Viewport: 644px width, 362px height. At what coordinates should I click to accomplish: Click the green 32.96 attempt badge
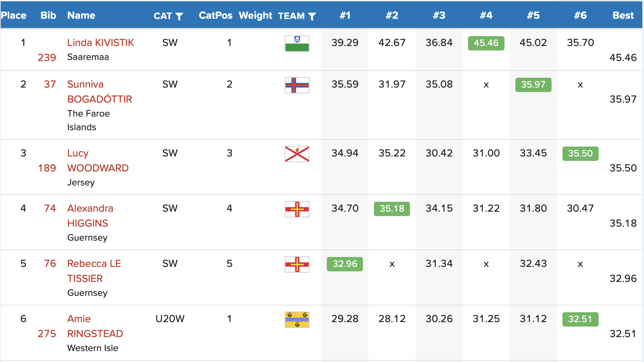(345, 264)
